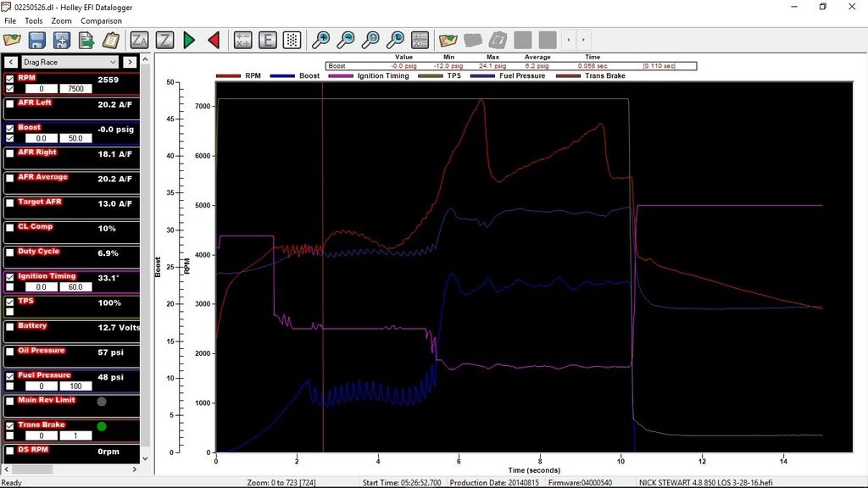Enable the Oil Pressure channel checkbox

[10, 352]
